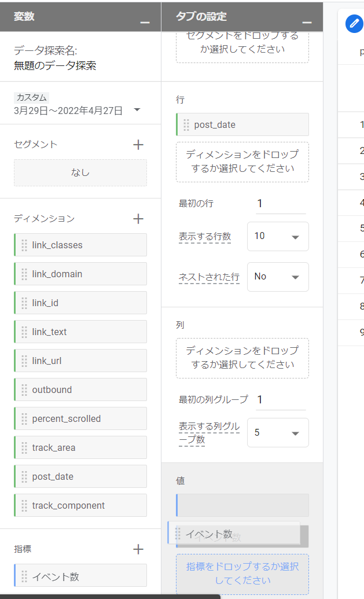Click the 表示する列グループ数 label
364x599 pixels.
tap(209, 433)
